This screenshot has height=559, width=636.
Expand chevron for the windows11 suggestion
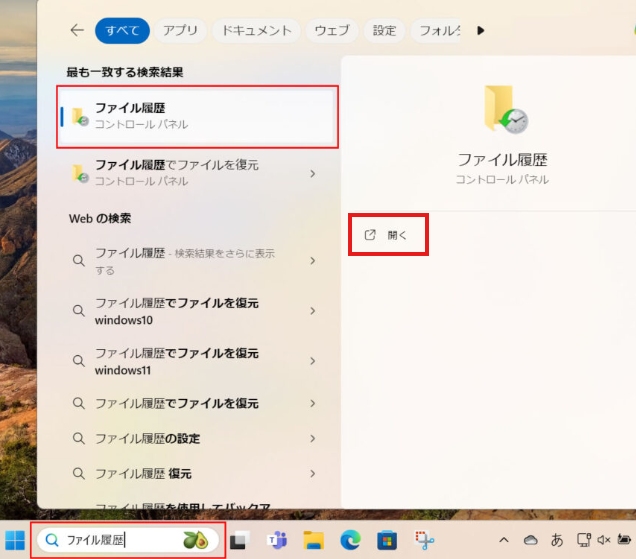tap(312, 361)
